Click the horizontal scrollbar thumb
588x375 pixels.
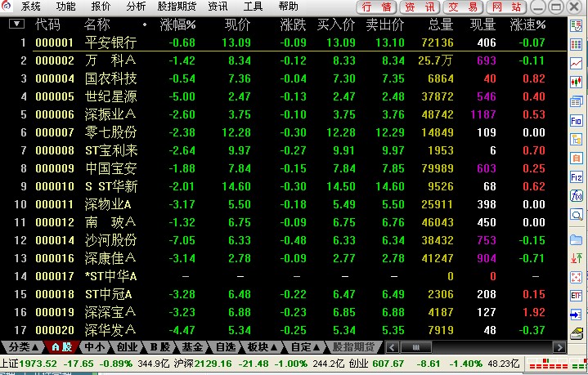click(x=416, y=347)
